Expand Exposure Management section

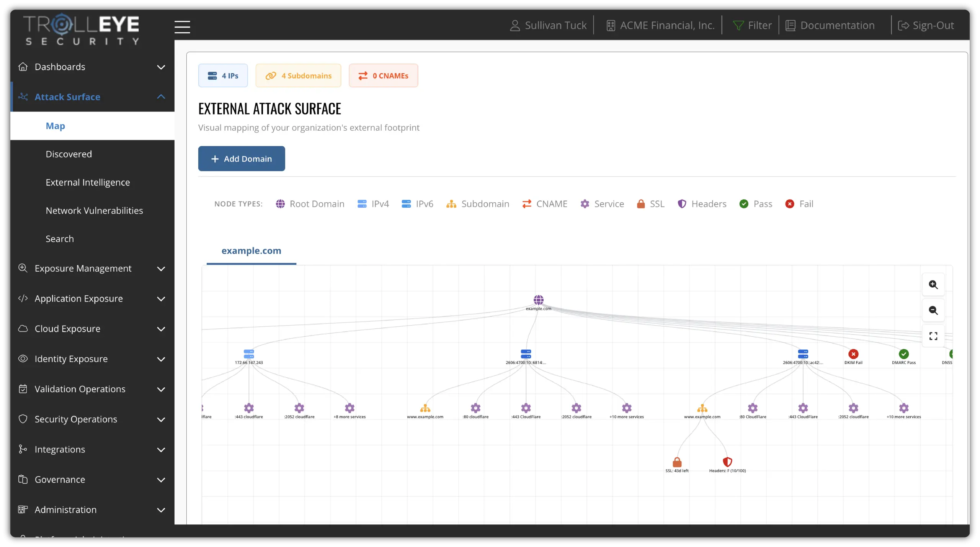92,269
